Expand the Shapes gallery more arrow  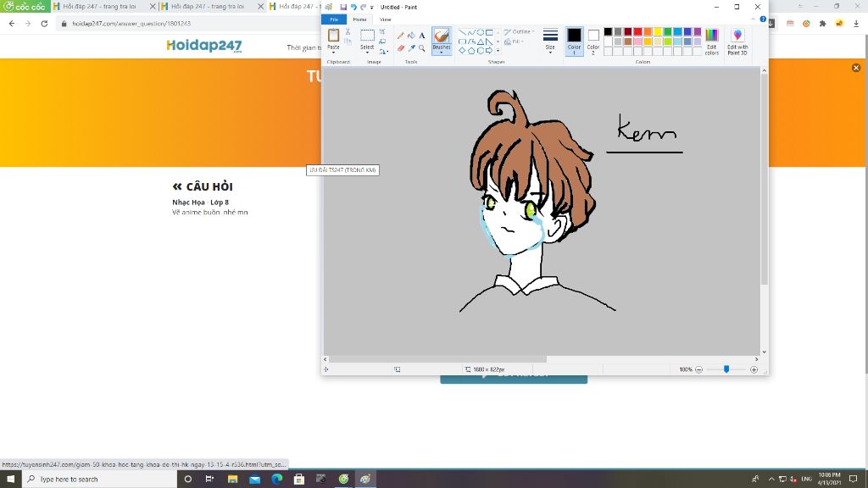pos(498,51)
